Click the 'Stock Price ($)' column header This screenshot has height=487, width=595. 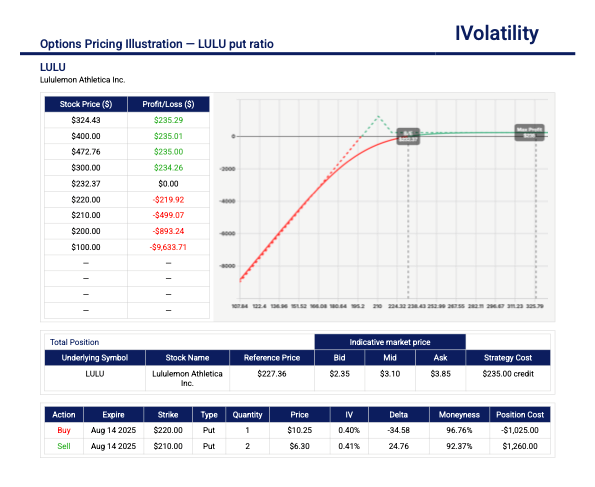coord(86,104)
